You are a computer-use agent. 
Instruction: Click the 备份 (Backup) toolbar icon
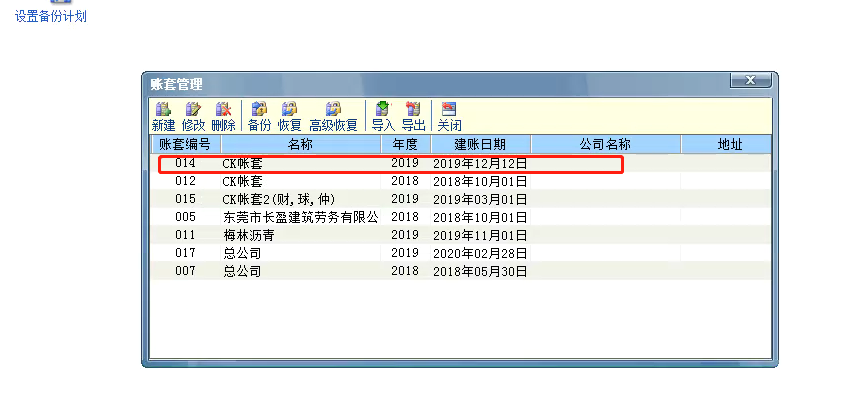[259, 116]
